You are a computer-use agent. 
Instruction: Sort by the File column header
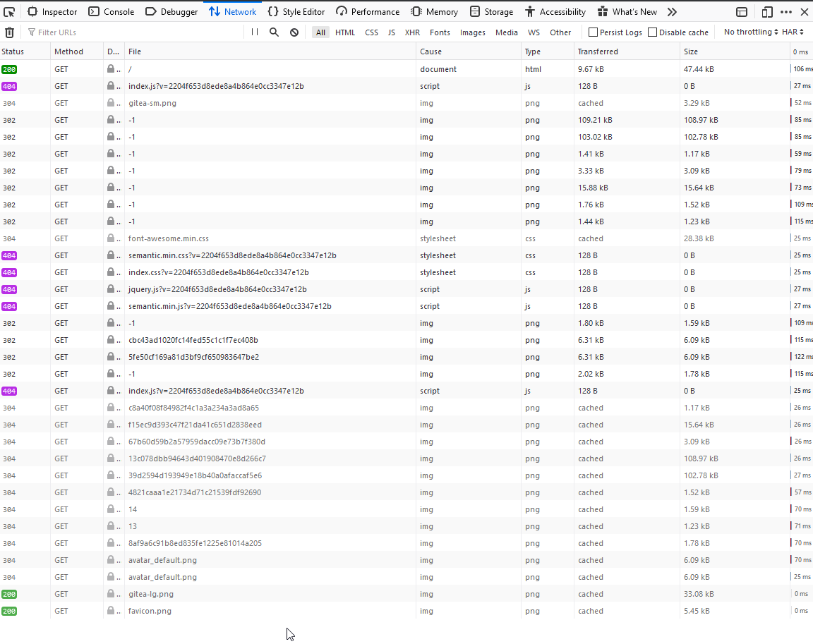coord(270,51)
